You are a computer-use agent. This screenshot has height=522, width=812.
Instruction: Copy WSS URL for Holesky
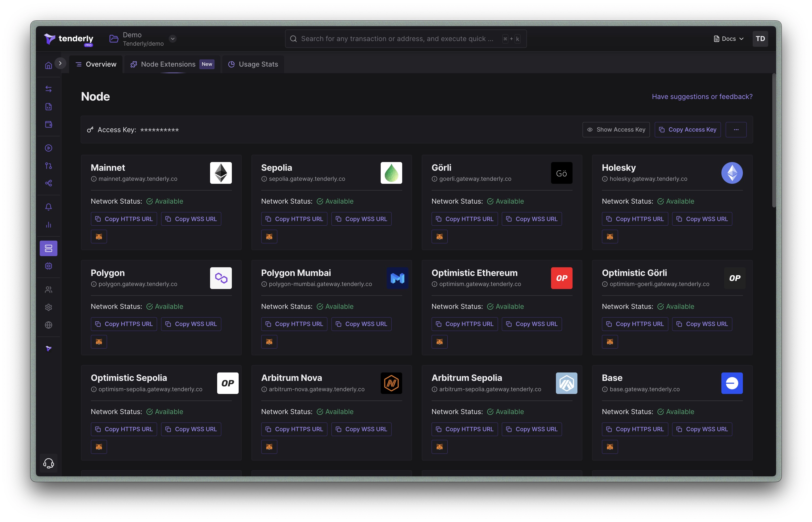point(702,219)
